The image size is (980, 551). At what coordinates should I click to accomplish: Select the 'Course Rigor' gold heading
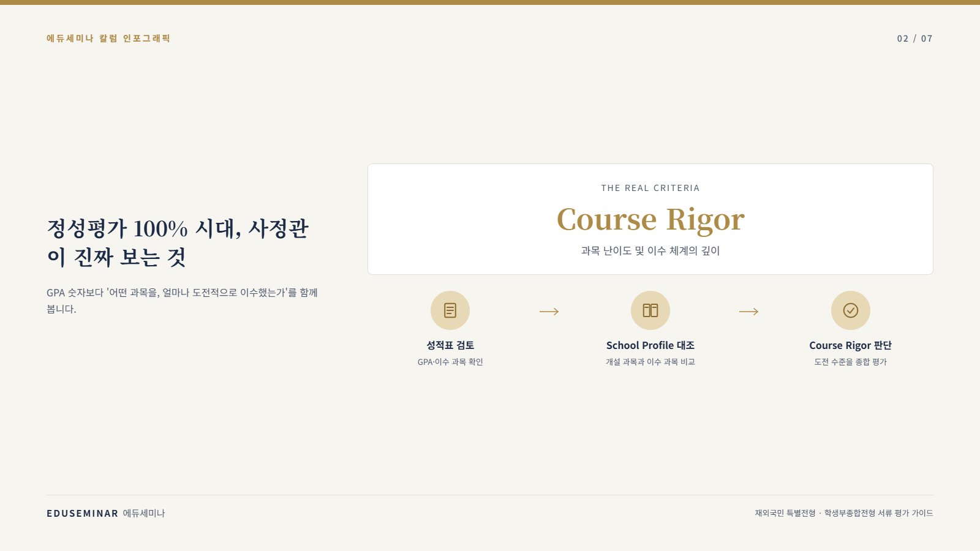click(x=650, y=219)
